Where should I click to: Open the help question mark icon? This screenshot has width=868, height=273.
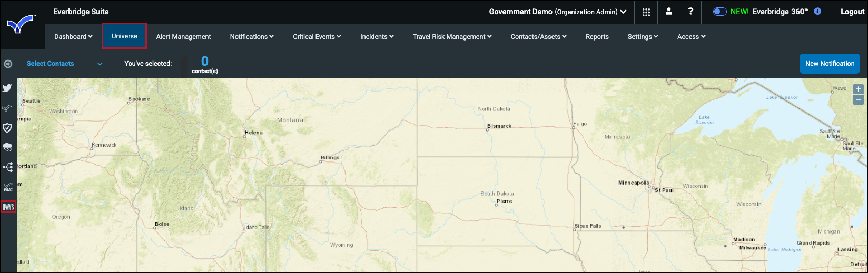pos(691,11)
